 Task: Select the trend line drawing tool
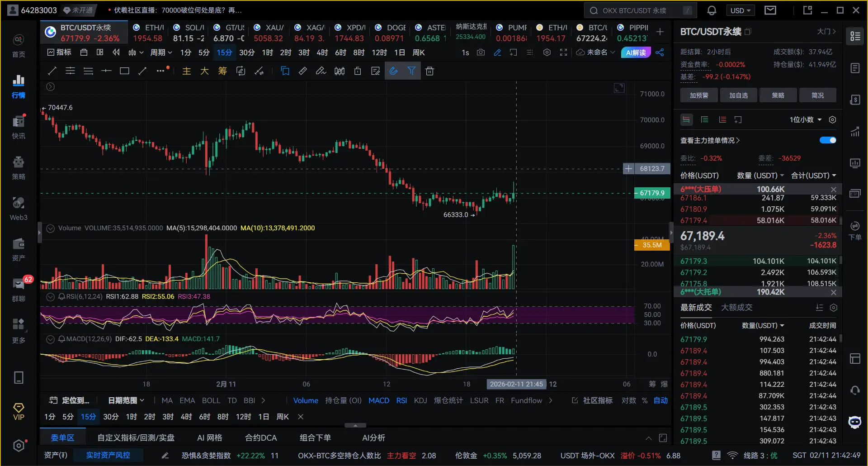[52, 71]
